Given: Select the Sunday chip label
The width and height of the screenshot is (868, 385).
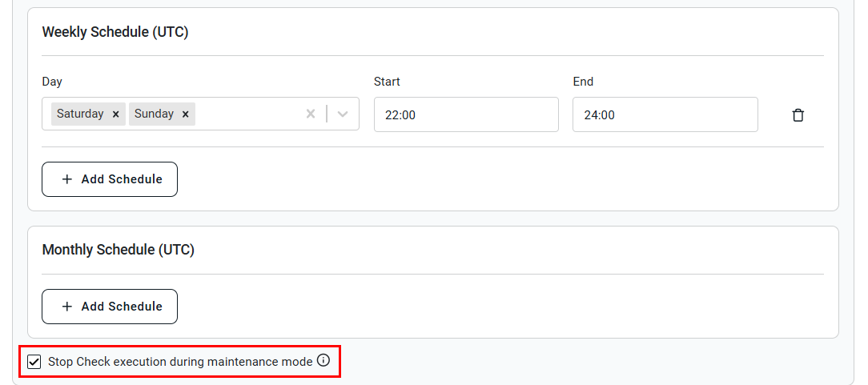Looking at the screenshot, I should point(154,114).
